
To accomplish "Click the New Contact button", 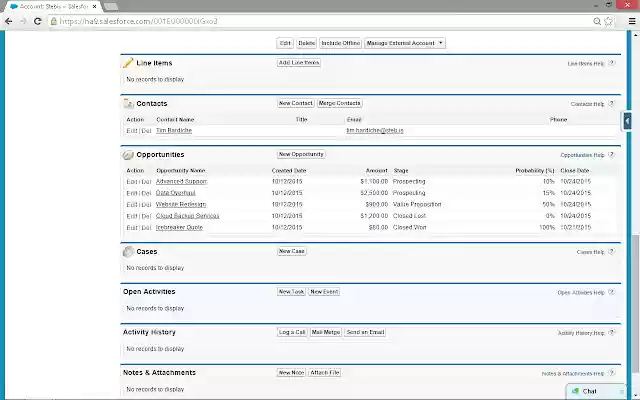I will click(x=296, y=103).
